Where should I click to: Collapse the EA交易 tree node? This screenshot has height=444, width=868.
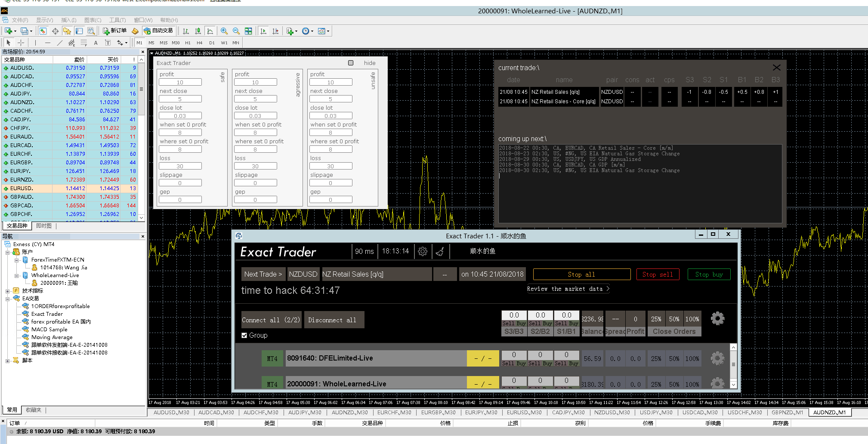8,299
